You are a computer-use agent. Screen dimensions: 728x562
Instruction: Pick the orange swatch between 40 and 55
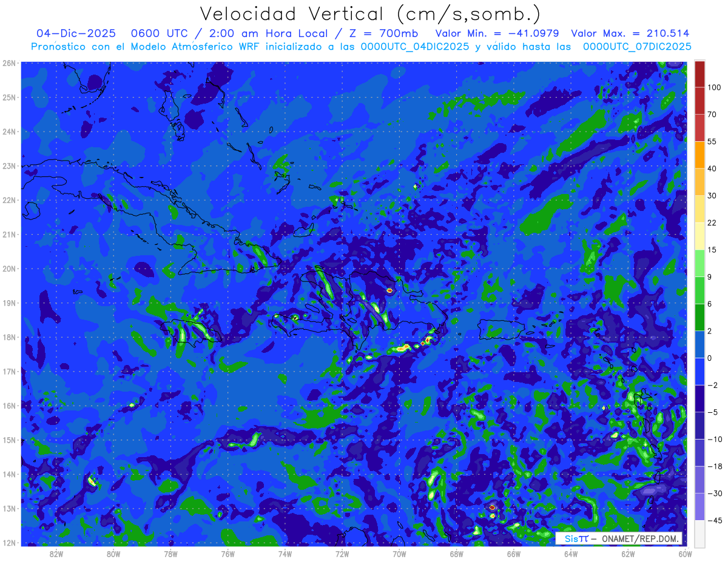[x=700, y=155]
